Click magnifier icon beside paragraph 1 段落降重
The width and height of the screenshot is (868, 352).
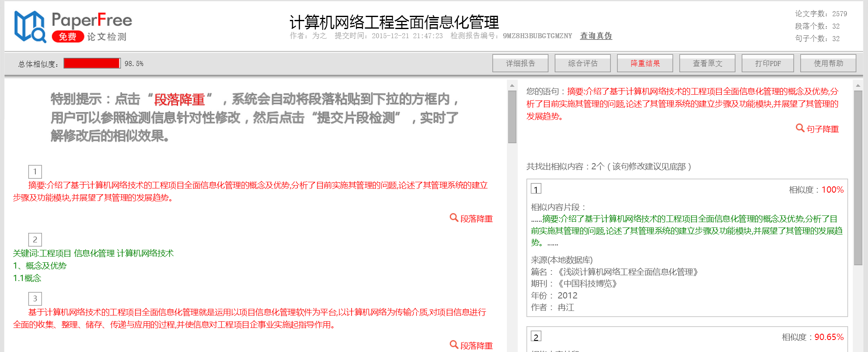point(454,218)
